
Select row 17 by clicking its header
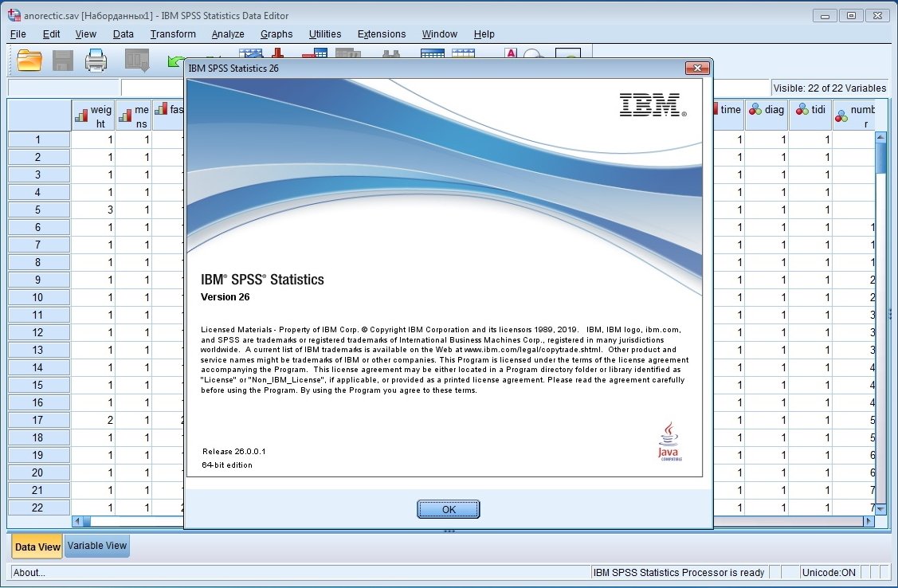[38, 420]
